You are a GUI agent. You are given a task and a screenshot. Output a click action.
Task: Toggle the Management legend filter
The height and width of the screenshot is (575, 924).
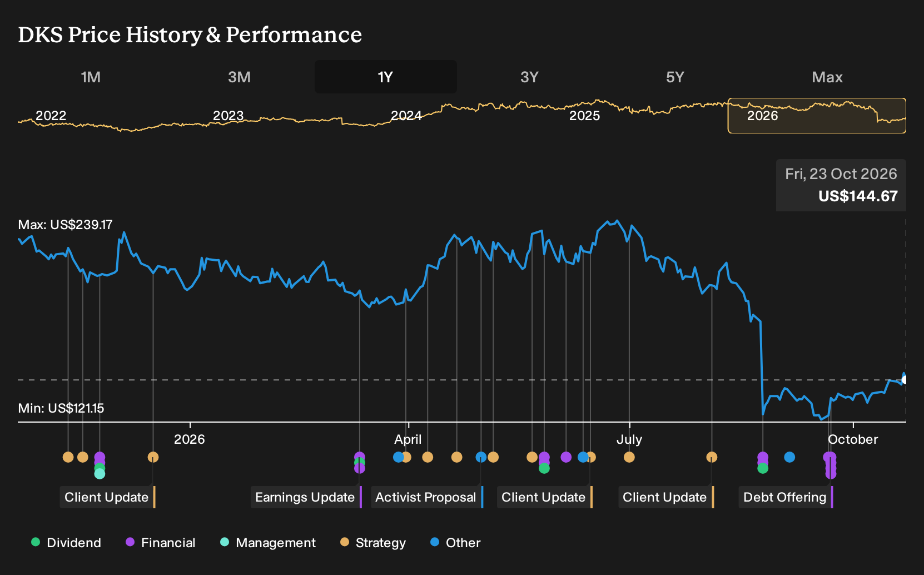pos(268,543)
